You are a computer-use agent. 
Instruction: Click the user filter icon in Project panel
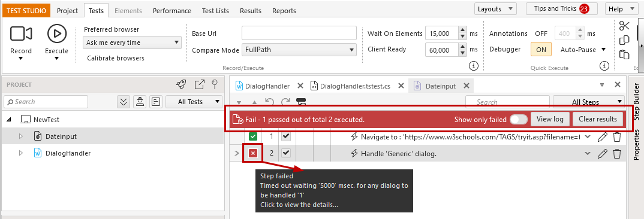pos(140,102)
